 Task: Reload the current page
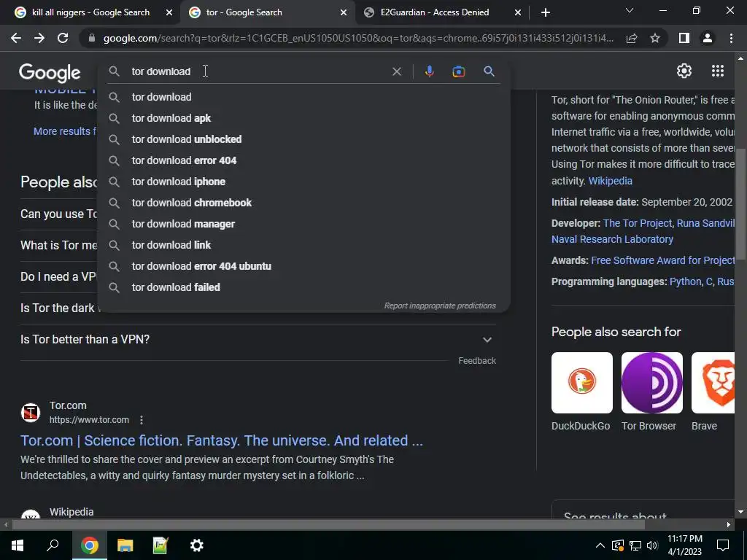click(63, 38)
